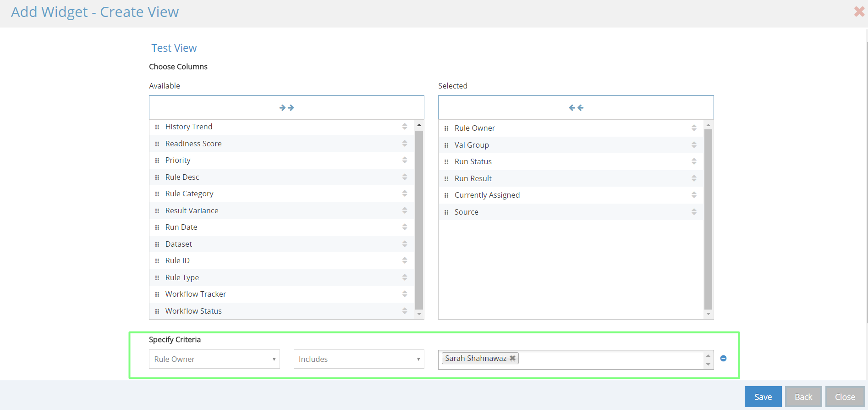Open the Includes operator dropdown
The height and width of the screenshot is (410, 868).
tap(359, 359)
